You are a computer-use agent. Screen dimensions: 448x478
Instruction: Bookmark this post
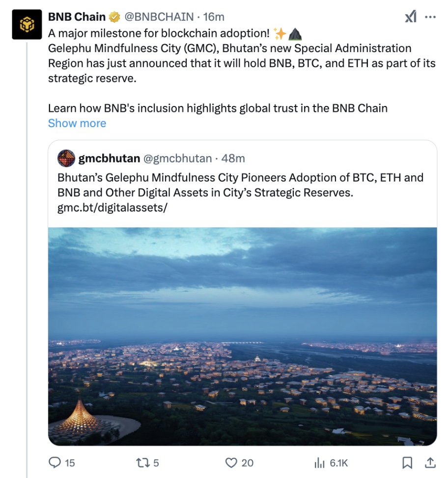[x=407, y=462]
